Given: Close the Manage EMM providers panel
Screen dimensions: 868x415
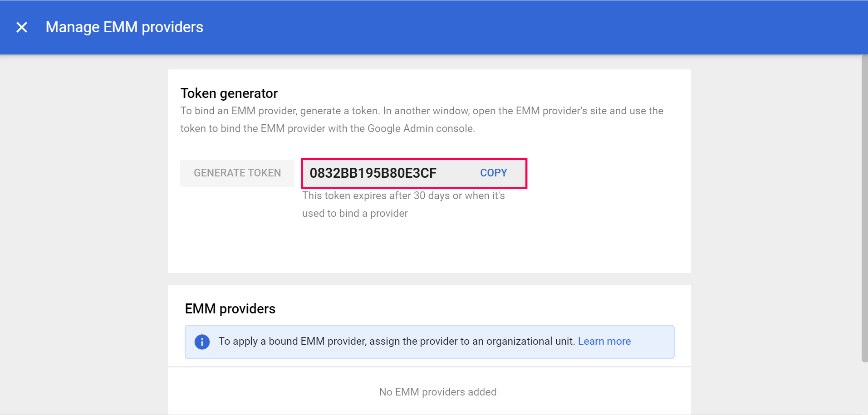Looking at the screenshot, I should click(x=22, y=27).
